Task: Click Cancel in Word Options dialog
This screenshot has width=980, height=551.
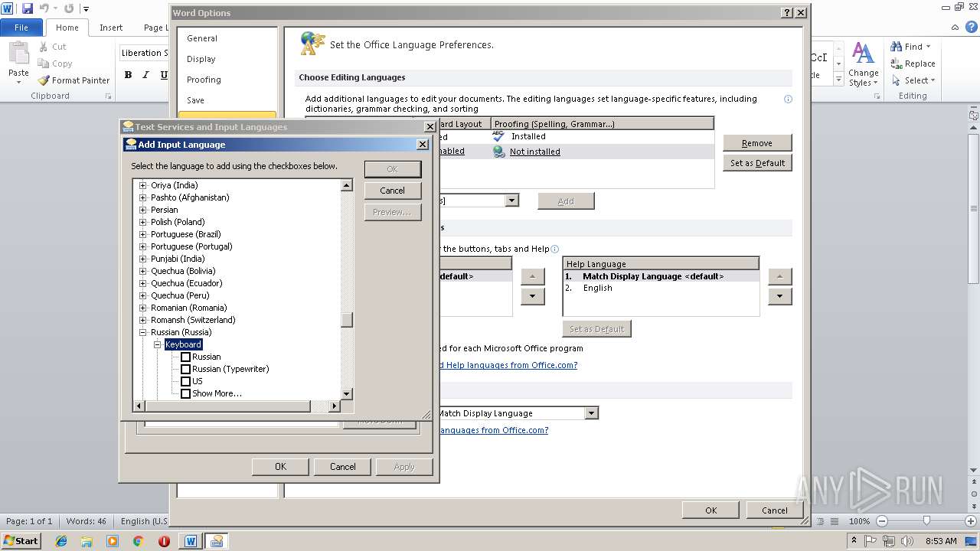Action: pos(774,510)
